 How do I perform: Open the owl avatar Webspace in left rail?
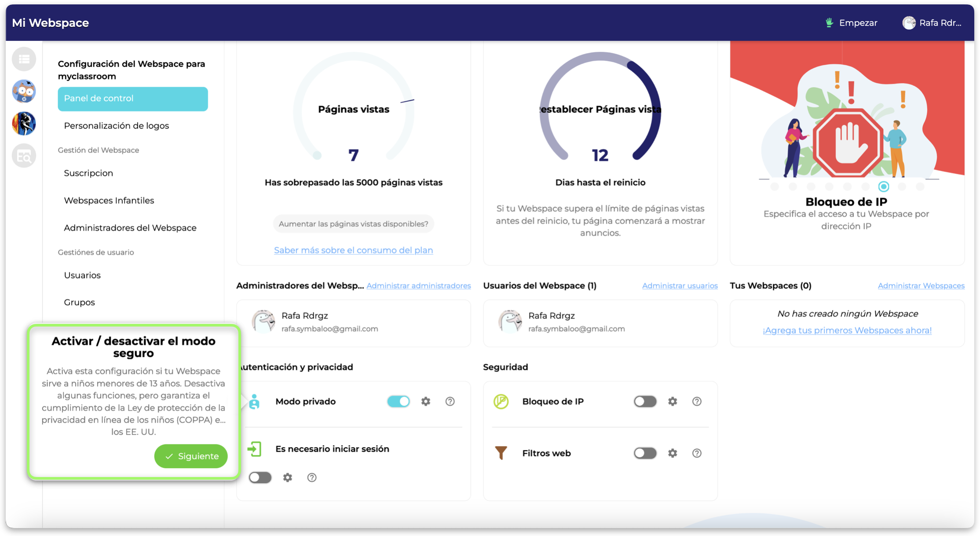pyautogui.click(x=24, y=91)
